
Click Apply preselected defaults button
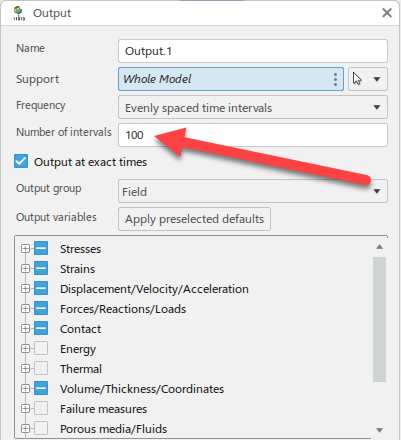pyautogui.click(x=194, y=219)
